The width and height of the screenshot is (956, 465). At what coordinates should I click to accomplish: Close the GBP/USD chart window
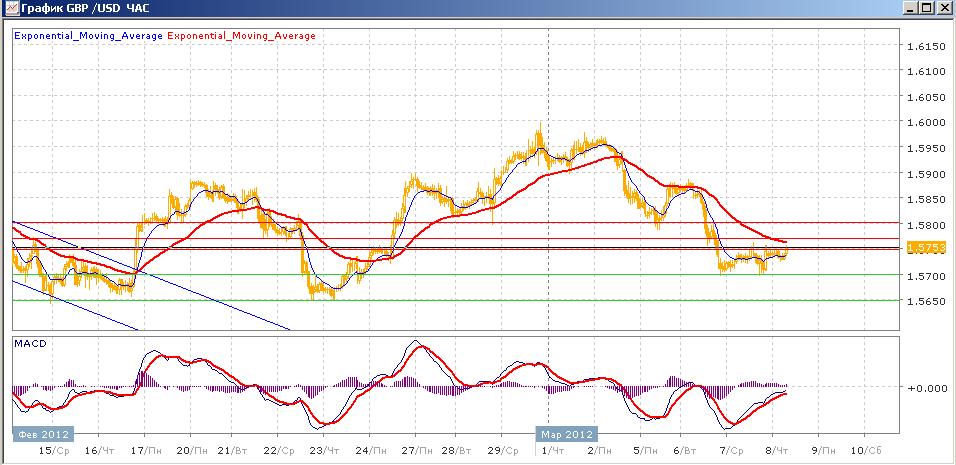pyautogui.click(x=943, y=8)
